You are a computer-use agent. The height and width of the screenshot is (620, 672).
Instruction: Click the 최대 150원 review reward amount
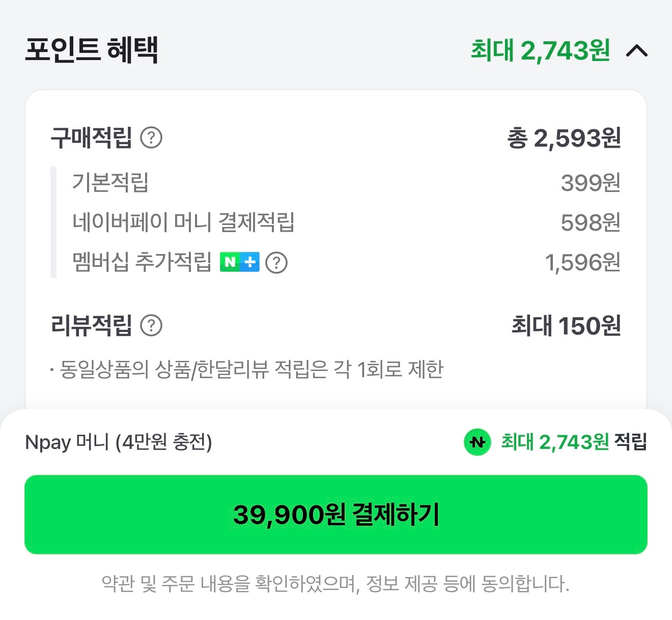click(x=565, y=325)
